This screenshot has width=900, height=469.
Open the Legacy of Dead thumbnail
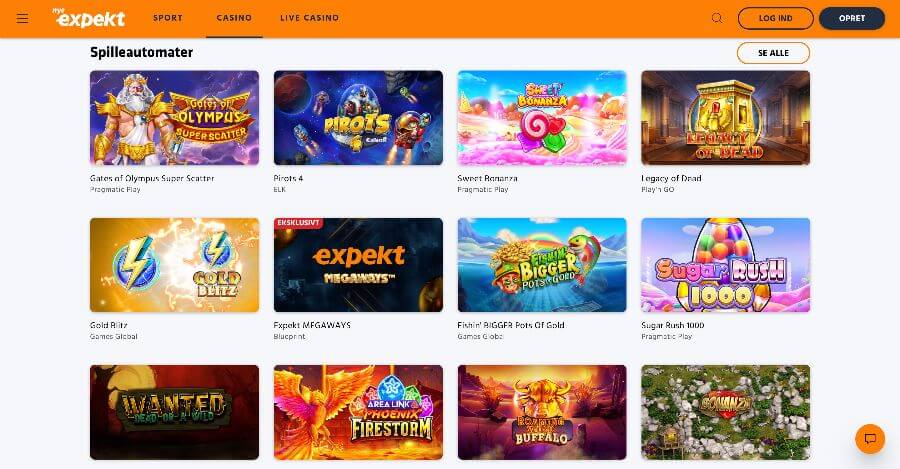[x=726, y=118]
